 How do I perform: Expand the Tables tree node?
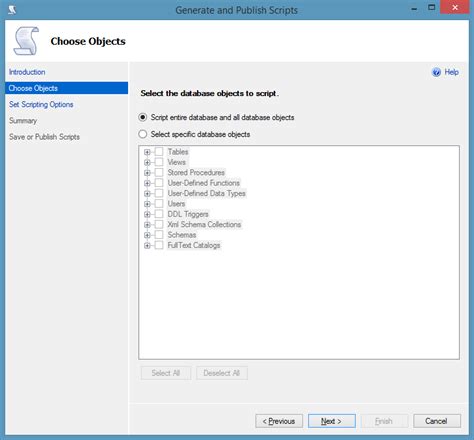tap(147, 152)
